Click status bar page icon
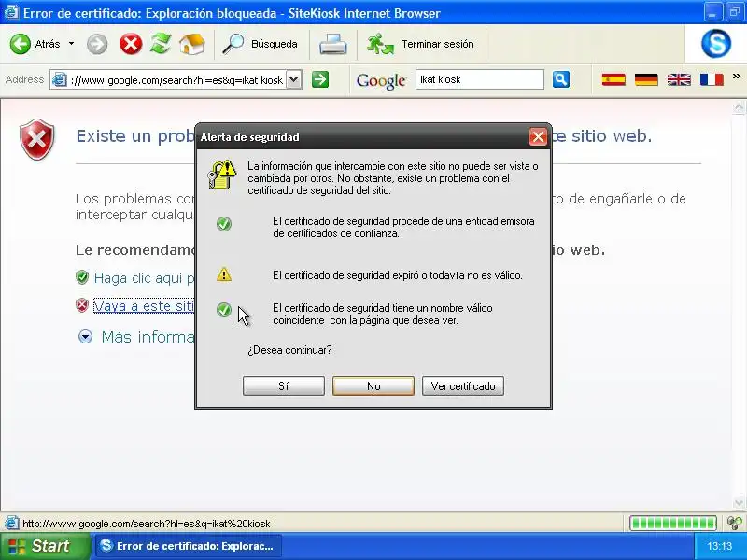The height and width of the screenshot is (560, 747). 11,524
